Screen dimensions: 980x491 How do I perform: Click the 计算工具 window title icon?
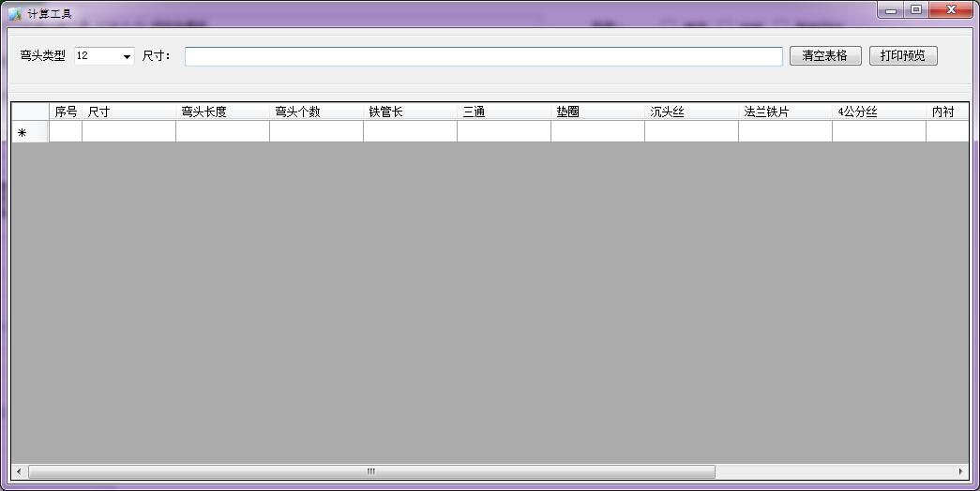tap(15, 14)
